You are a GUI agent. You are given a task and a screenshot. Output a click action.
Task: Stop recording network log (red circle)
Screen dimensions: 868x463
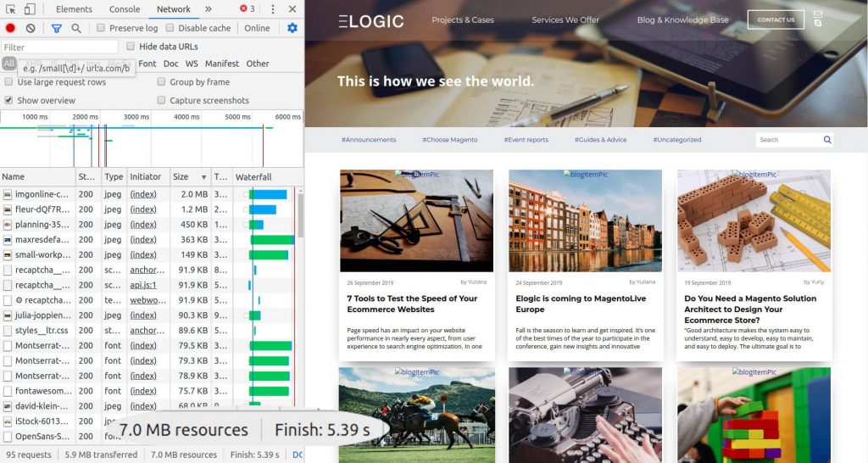coord(10,28)
